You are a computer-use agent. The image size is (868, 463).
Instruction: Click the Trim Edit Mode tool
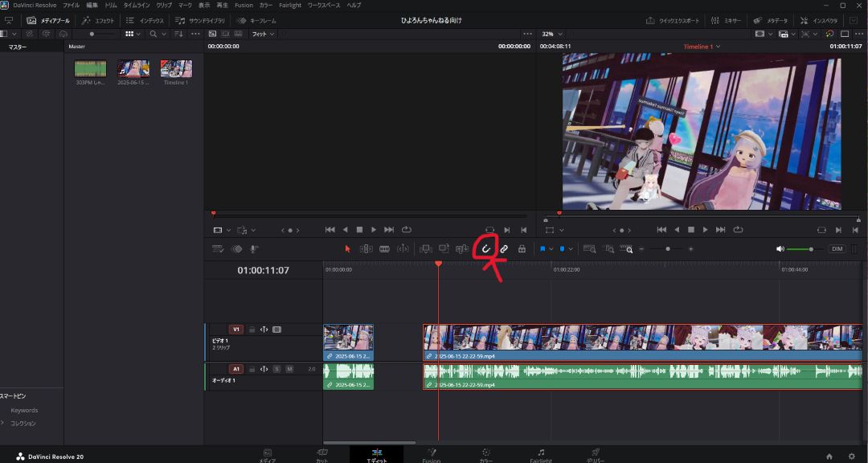click(366, 249)
